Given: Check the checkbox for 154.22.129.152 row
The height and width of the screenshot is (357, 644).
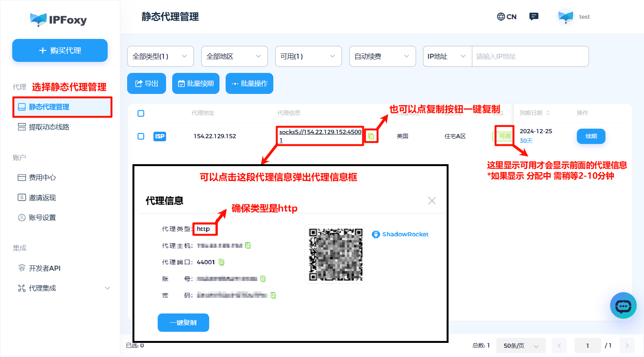Looking at the screenshot, I should [x=141, y=136].
